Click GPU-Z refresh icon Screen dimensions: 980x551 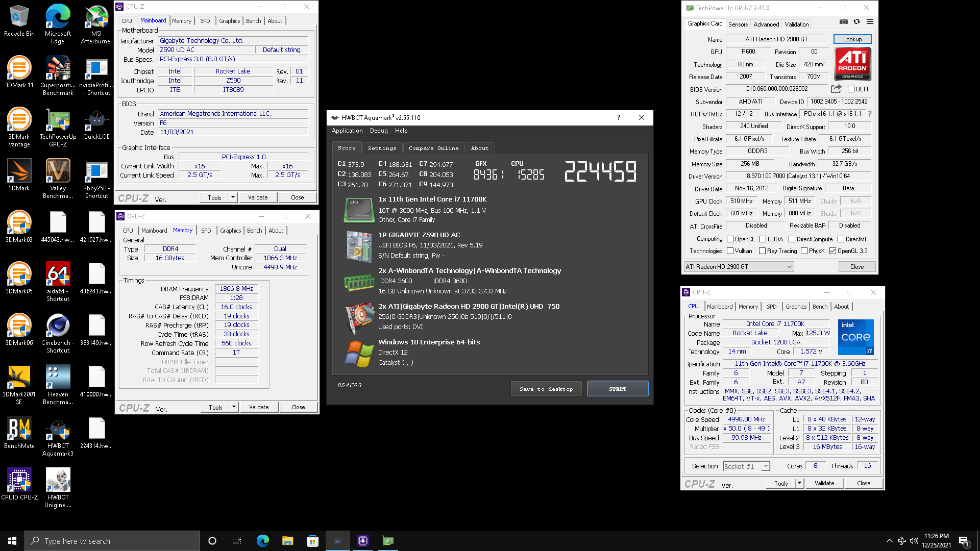(856, 22)
